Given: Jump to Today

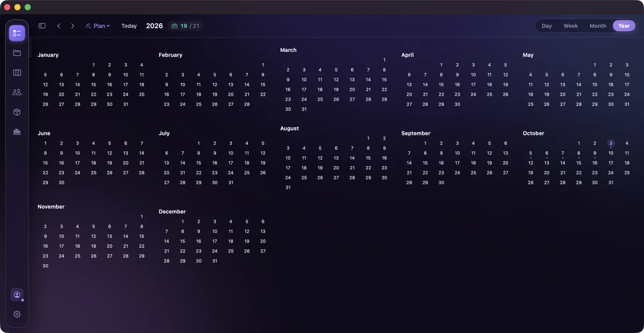Looking at the screenshot, I should pyautogui.click(x=129, y=26).
